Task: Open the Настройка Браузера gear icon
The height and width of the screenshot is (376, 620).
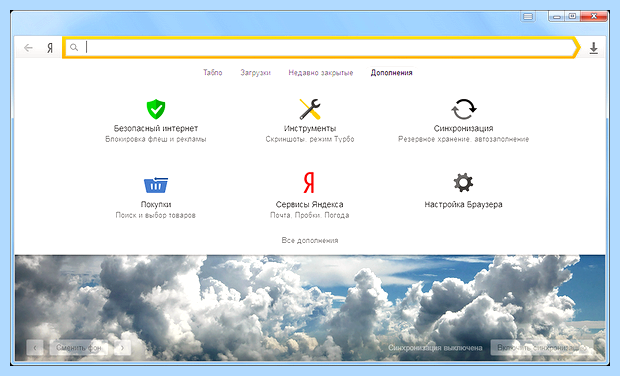Action: click(463, 182)
